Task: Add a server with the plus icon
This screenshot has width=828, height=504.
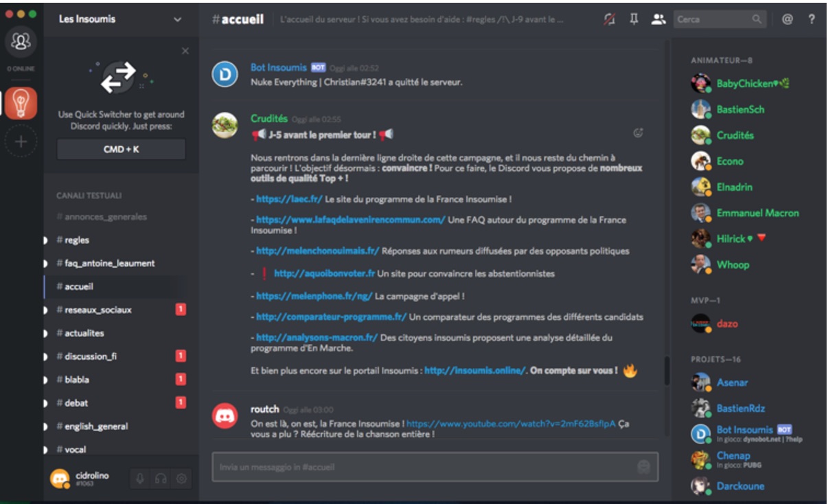Action: tap(21, 142)
